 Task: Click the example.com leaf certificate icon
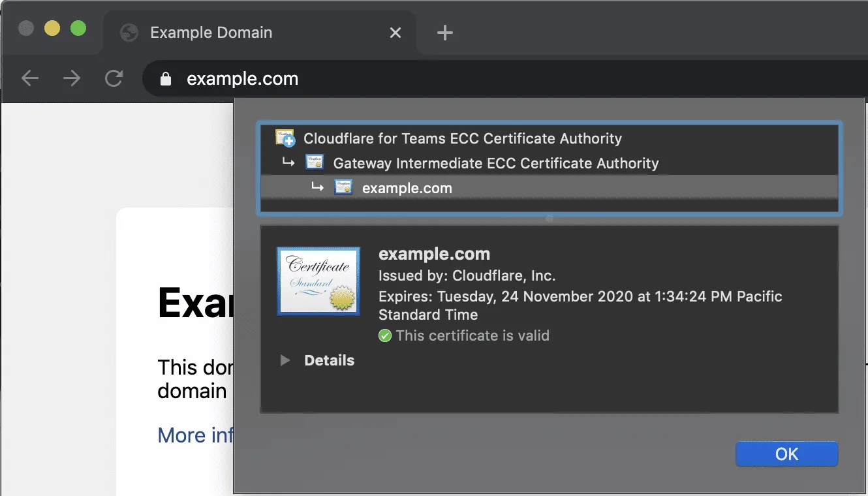344,187
